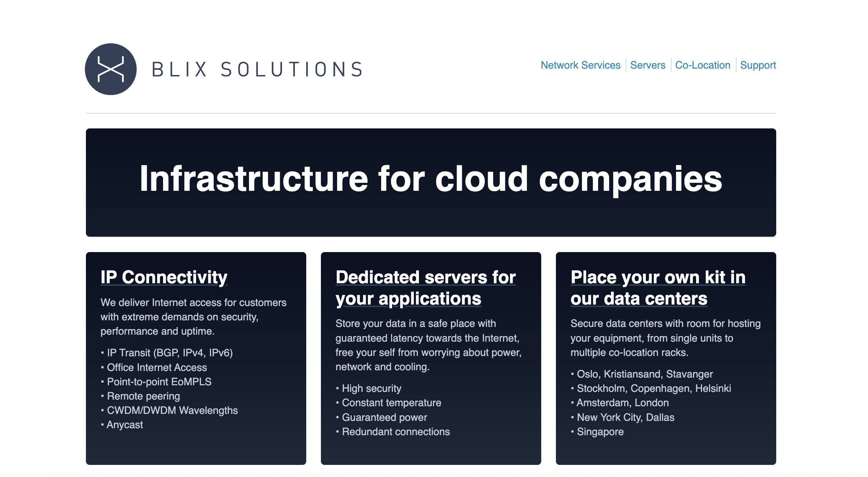
Task: Click the Office Internet Access bullet
Action: (157, 367)
